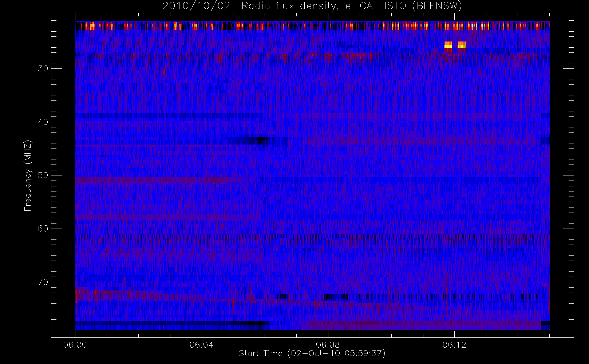
Task: Click the right bright yellow burst after 06:12
Action: [462, 45]
